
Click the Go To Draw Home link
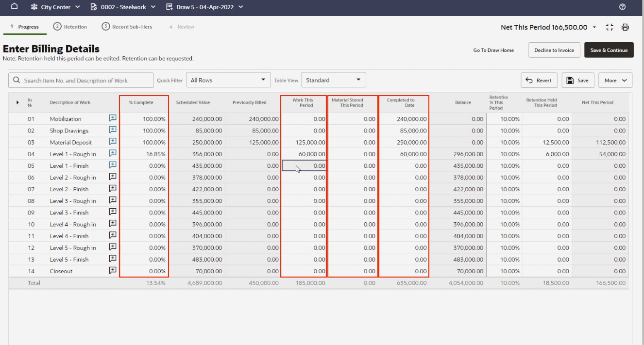click(x=493, y=50)
